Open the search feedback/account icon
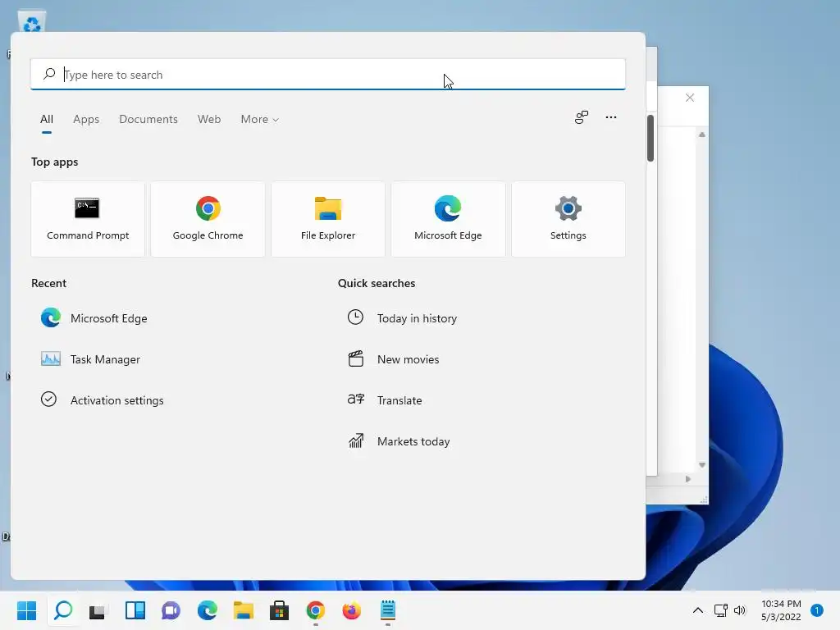Viewport: 840px width, 630px height. [582, 117]
